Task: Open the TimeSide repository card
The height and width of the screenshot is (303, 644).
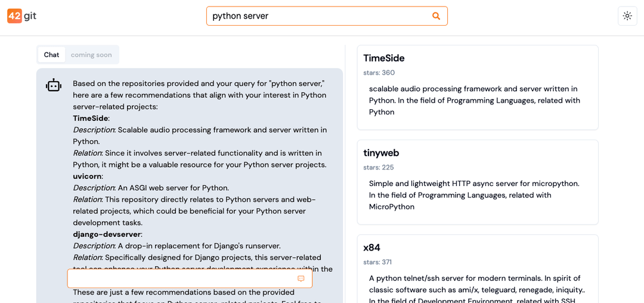Action: [x=478, y=88]
